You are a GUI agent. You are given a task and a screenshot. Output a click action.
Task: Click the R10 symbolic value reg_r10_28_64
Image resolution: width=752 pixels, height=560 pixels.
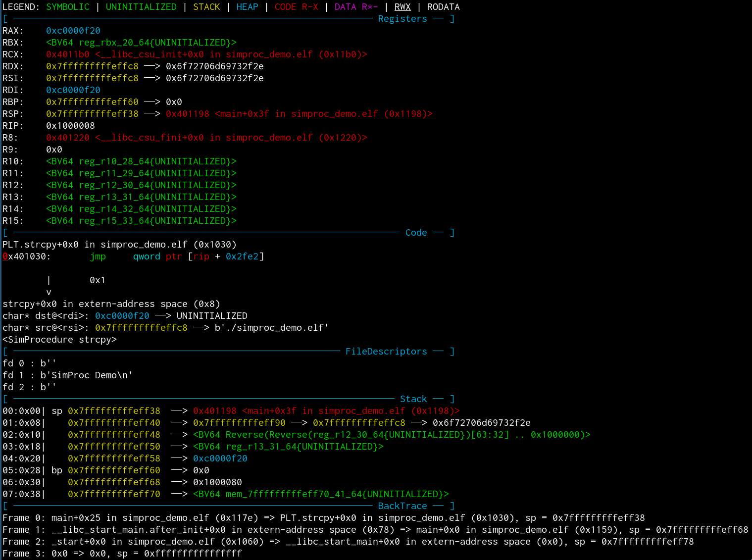(x=141, y=161)
